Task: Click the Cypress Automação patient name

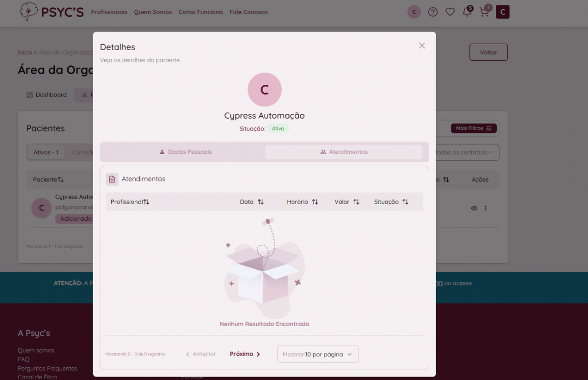Action: click(265, 116)
